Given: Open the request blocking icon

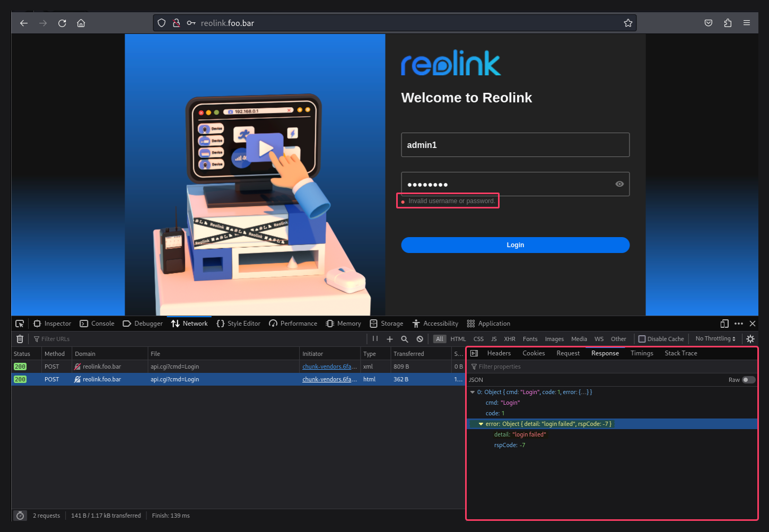Looking at the screenshot, I should point(420,339).
